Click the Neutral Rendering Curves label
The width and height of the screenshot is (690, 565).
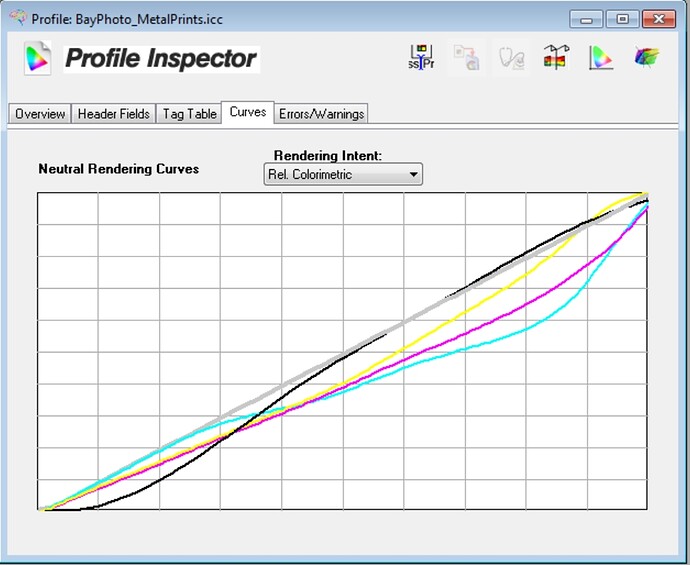click(x=118, y=169)
